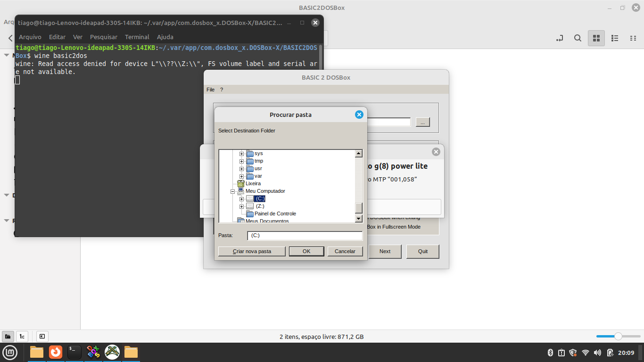
Task: Select the Lixeira trash icon in tree
Action: pos(241,183)
